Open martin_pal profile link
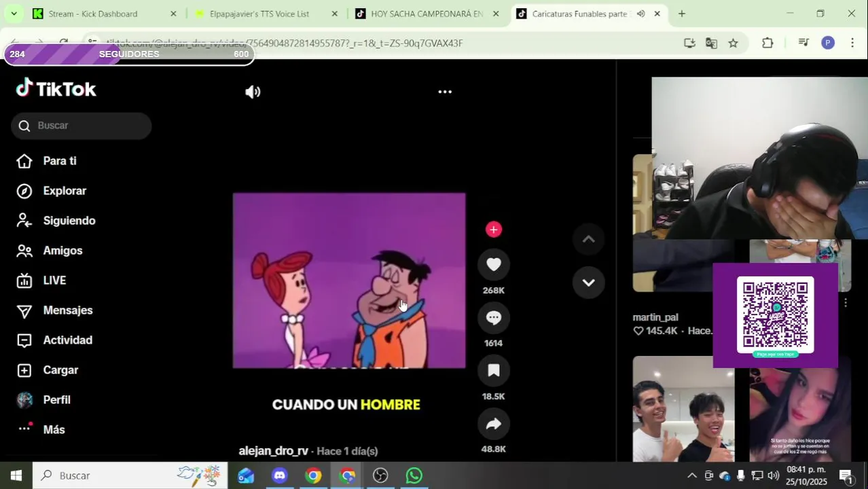 pyautogui.click(x=655, y=317)
